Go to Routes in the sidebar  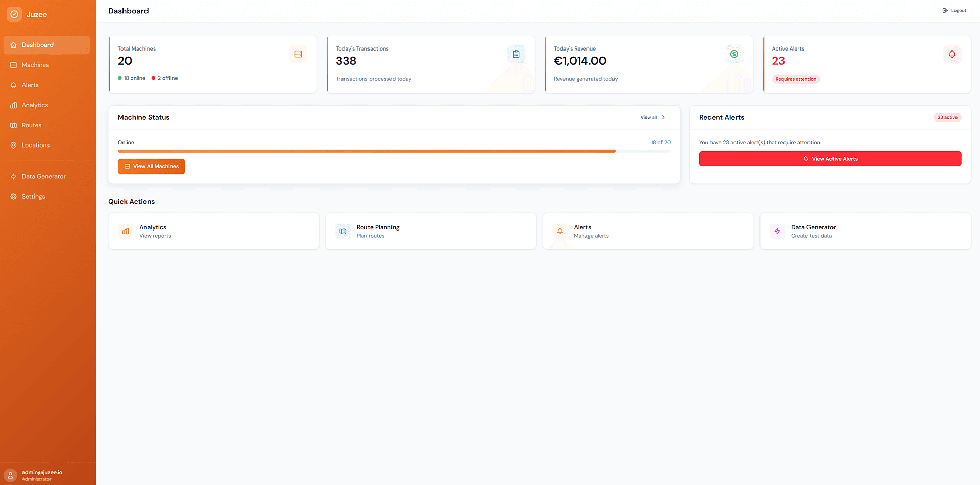pos(32,125)
